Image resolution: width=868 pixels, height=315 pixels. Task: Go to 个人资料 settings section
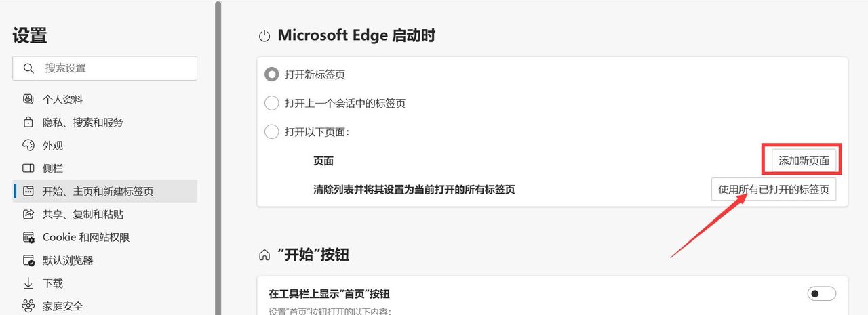tap(63, 100)
